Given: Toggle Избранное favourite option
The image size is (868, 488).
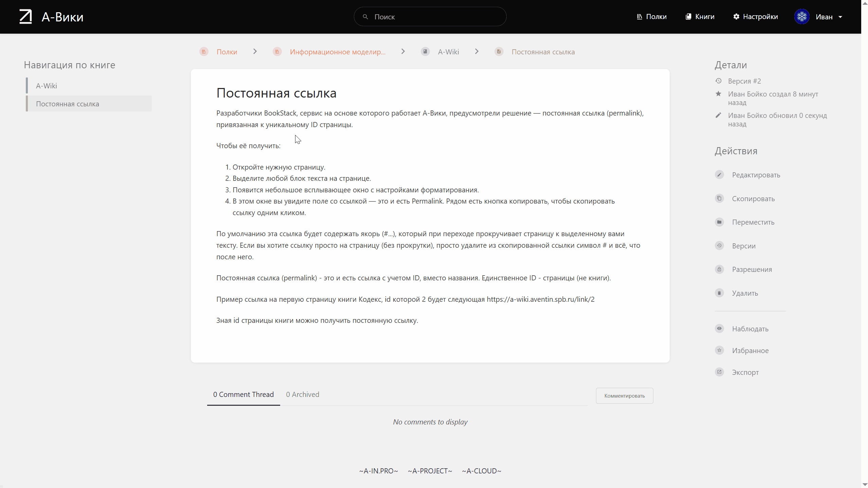Looking at the screenshot, I should point(750,351).
